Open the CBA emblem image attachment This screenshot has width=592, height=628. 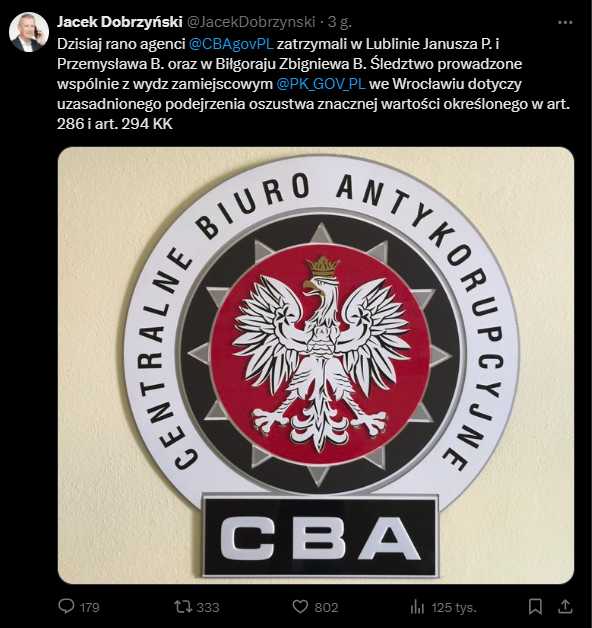pos(316,365)
